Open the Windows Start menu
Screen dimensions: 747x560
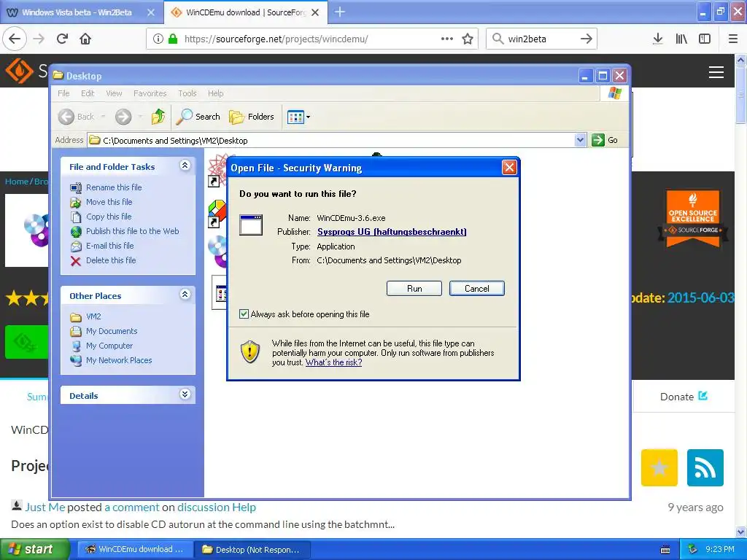point(34,550)
